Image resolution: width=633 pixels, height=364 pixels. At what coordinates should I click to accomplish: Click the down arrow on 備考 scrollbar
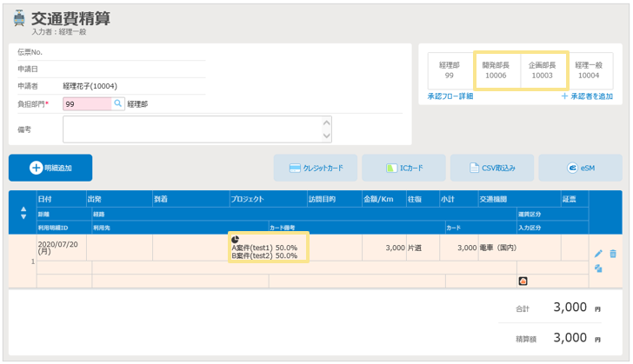(x=327, y=136)
